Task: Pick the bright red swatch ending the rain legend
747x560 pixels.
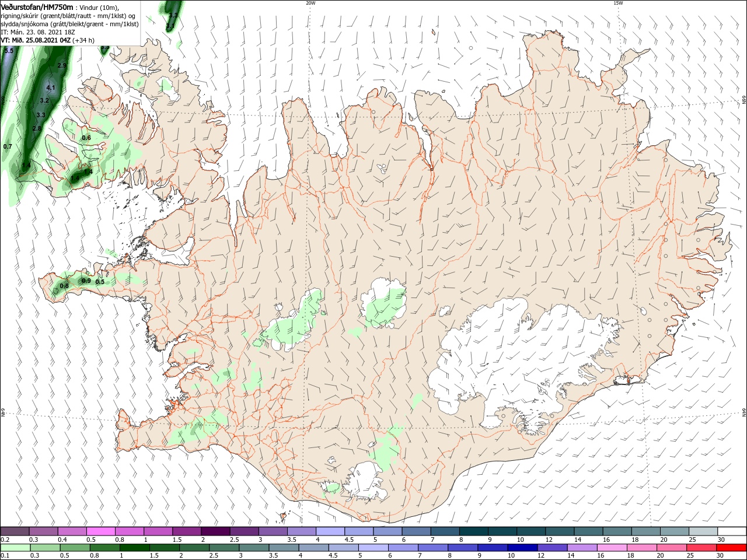Action: (x=732, y=548)
